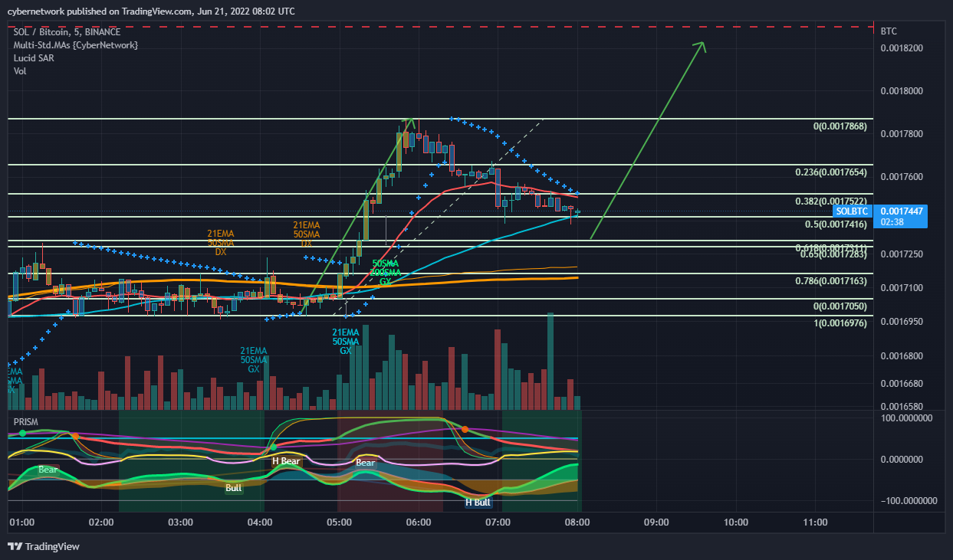Select the Multi-Std.MAs {CyberNetwork} indicator label
This screenshot has width=953, height=560.
coord(76,45)
